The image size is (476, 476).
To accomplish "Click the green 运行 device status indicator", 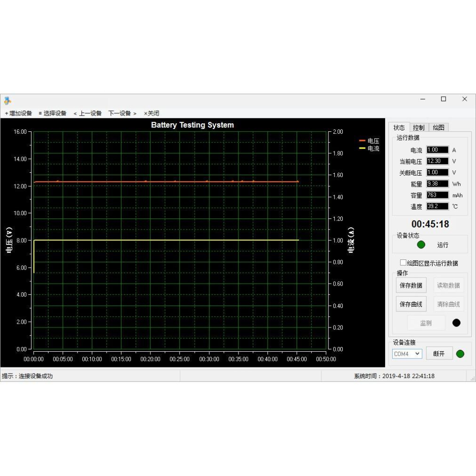I will point(421,244).
